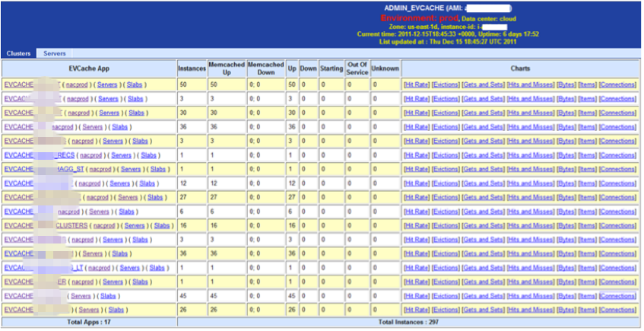644x331 pixels.
Task: Open Servers link in the _LT row
Action: [130, 268]
